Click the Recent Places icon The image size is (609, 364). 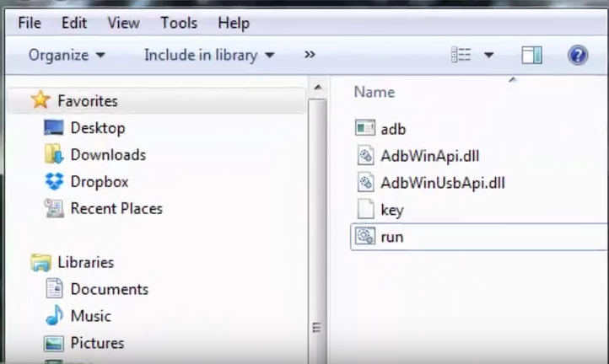tap(54, 208)
